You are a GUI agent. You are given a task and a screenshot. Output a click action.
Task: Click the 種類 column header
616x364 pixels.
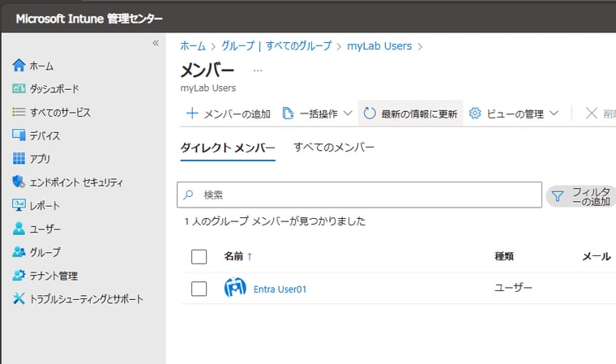[x=504, y=257]
